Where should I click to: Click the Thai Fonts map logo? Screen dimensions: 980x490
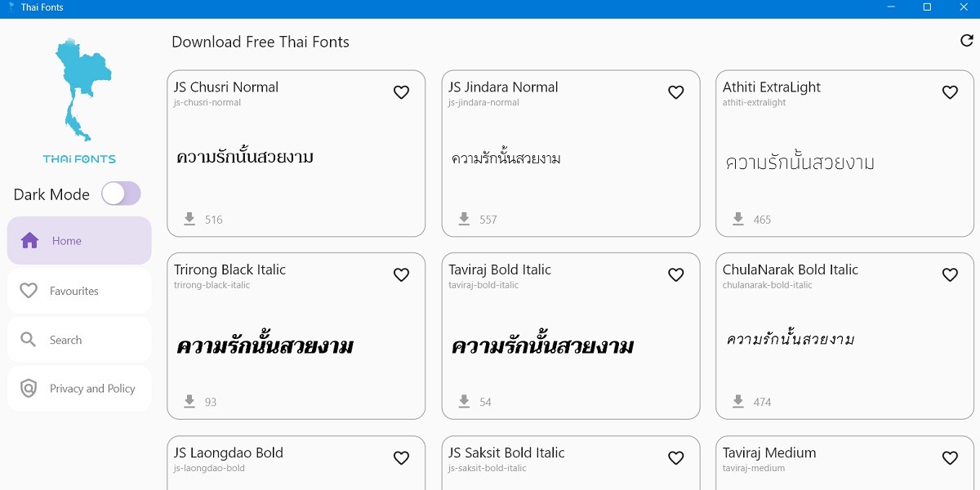(x=79, y=90)
